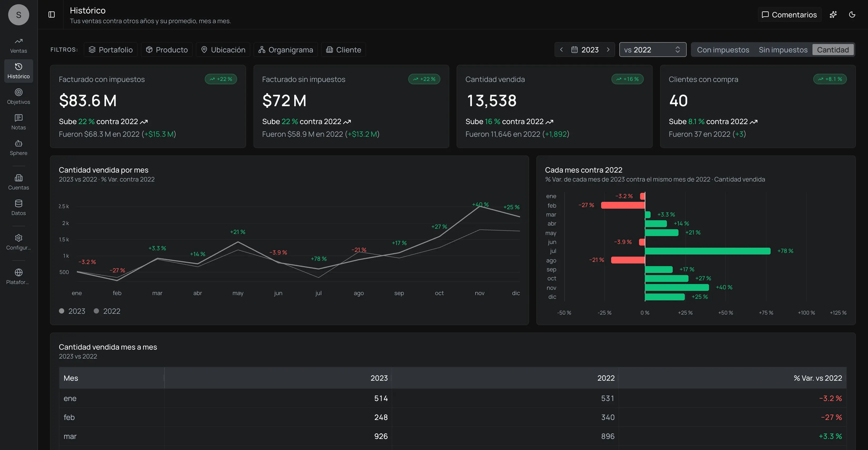Go to previous year arrow

coord(561,50)
